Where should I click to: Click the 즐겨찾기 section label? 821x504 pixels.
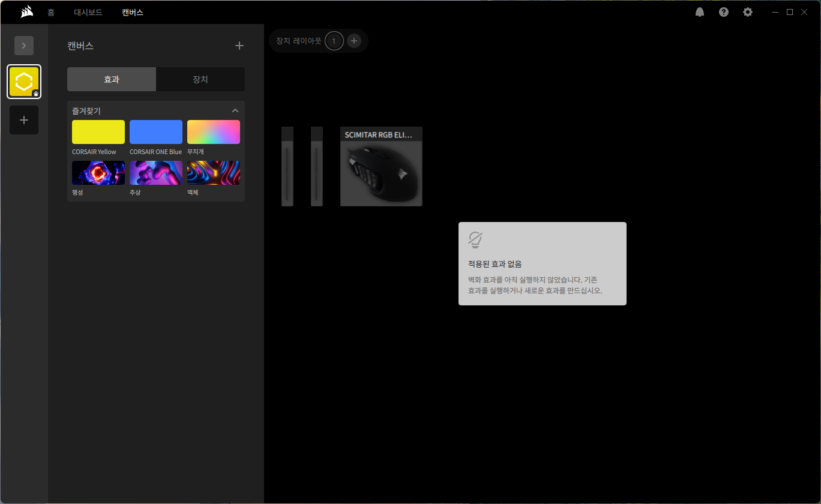pos(86,110)
